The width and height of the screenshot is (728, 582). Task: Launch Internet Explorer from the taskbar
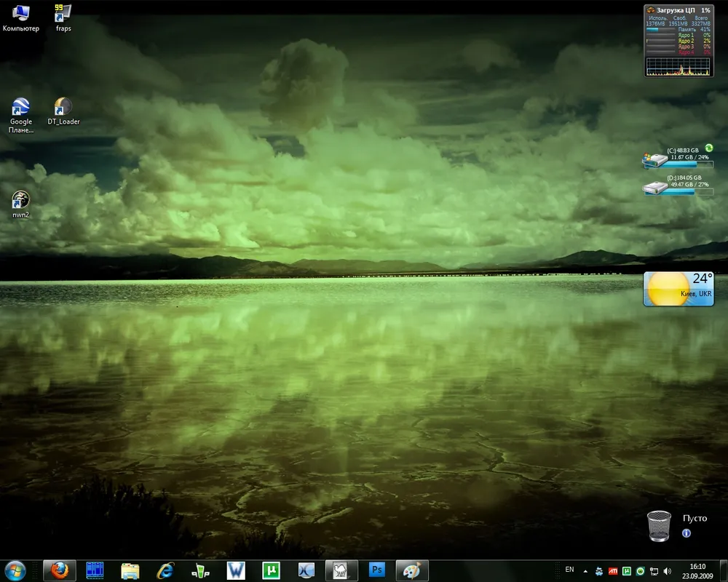(165, 570)
